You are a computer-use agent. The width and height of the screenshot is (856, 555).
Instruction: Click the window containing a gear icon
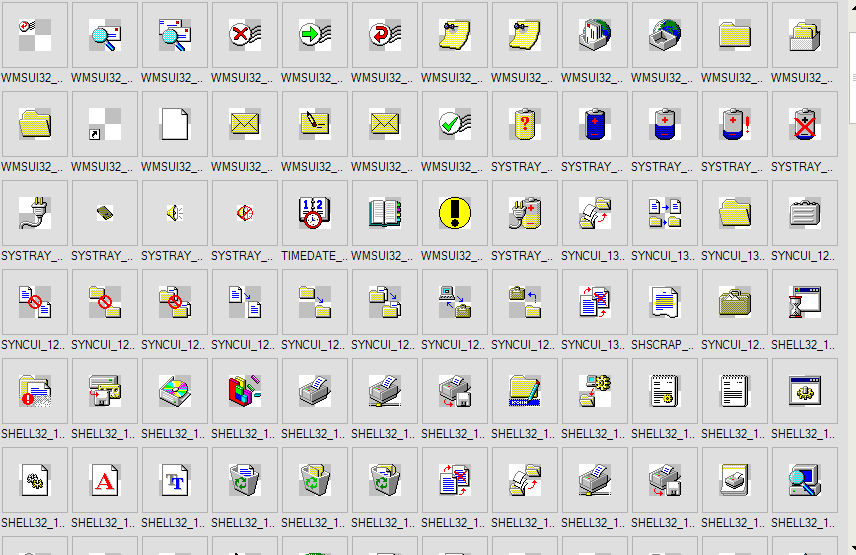(805, 391)
